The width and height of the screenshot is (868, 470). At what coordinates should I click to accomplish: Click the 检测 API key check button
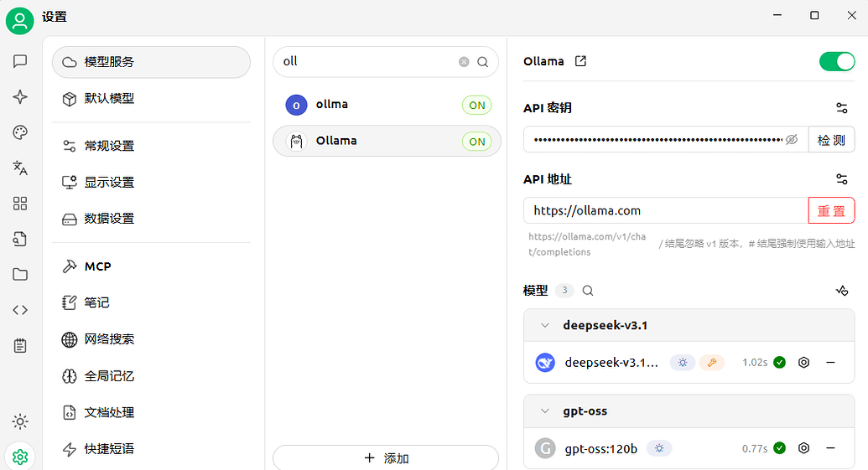pyautogui.click(x=831, y=140)
